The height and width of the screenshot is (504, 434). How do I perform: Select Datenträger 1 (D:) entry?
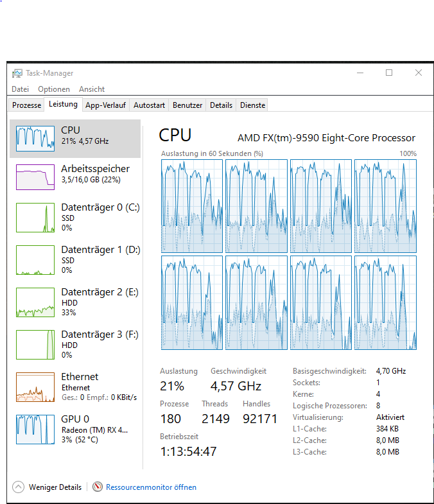coord(75,260)
